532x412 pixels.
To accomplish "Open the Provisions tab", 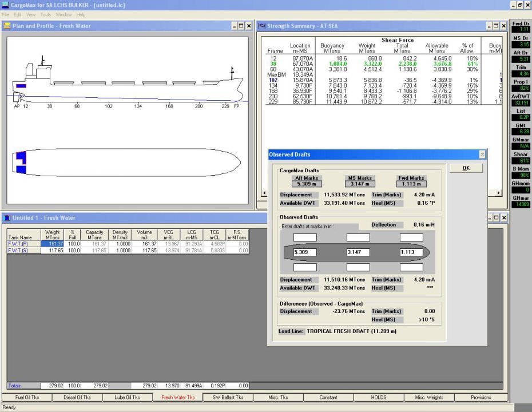I will [481, 397].
